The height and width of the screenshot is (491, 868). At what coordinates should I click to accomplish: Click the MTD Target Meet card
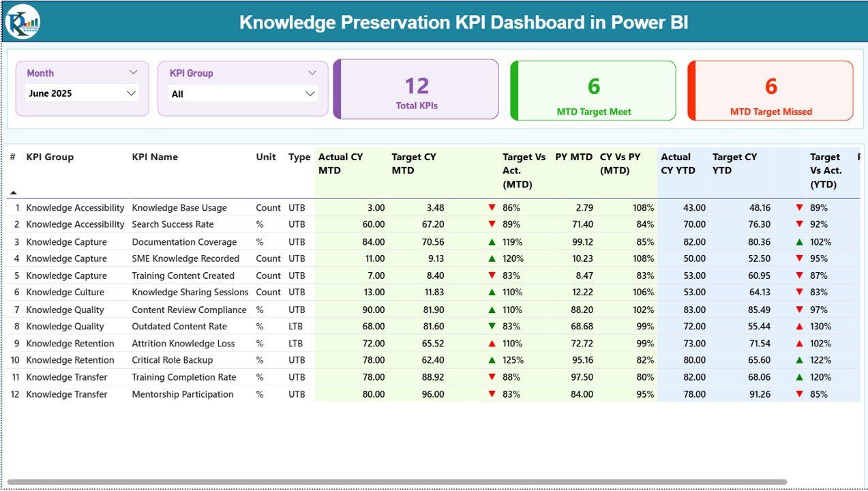(x=593, y=91)
